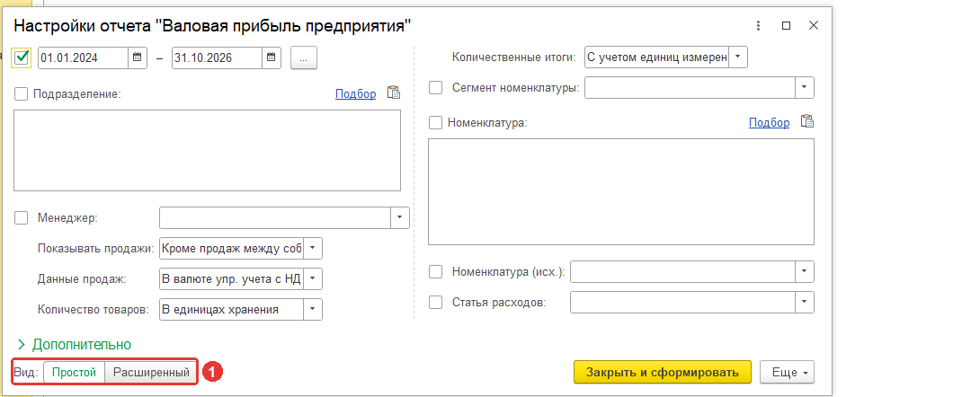
Task: Click inside the Подразделение list box
Action: [x=207, y=150]
